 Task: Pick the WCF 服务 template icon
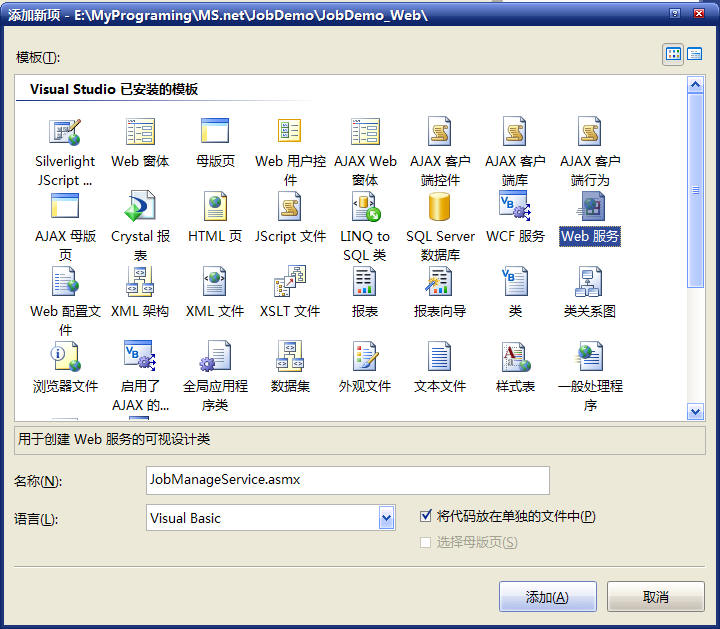pyautogui.click(x=514, y=205)
